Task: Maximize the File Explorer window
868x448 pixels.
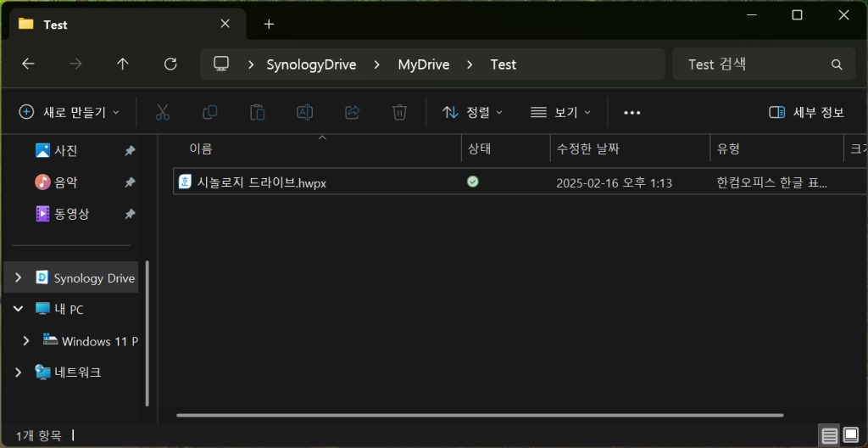Action: coord(797,15)
